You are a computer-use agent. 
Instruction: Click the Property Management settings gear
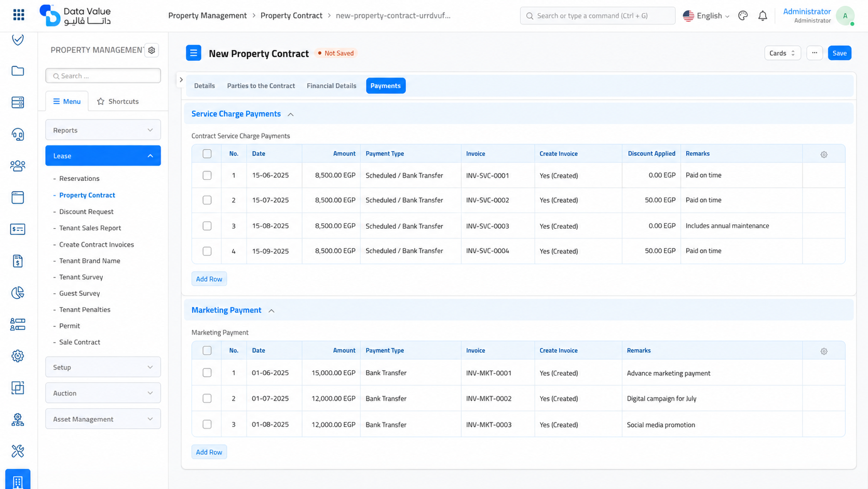152,50
